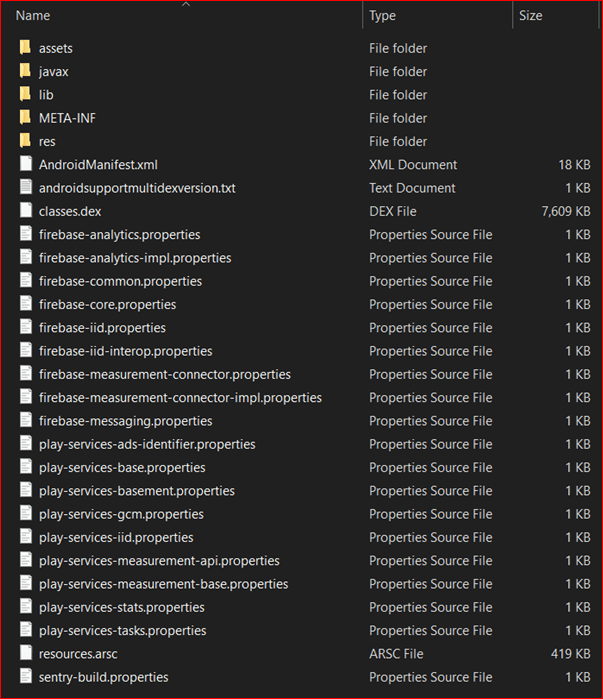Select the res folder name
This screenshot has height=699, width=603.
coord(47,142)
